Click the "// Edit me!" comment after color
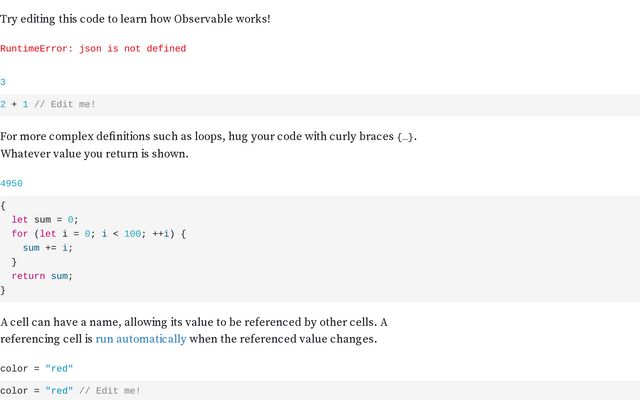 coord(110,391)
